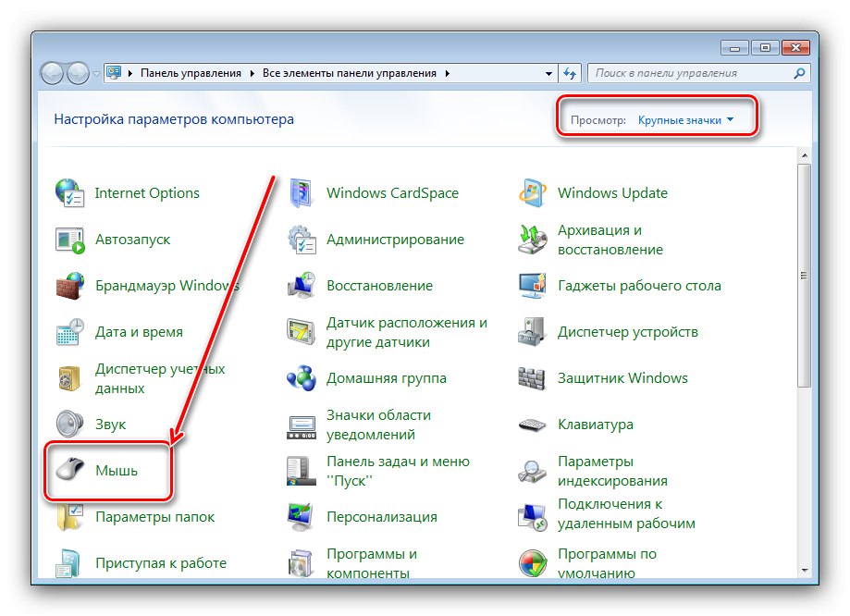Viewport: 850px width, 616px height.
Task: Open Folder Options (Параметры папок)
Action: pos(154,516)
